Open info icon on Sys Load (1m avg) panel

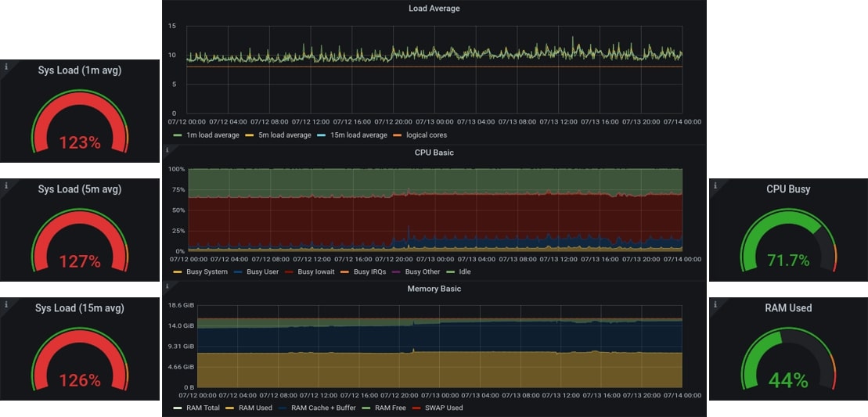pyautogui.click(x=6, y=67)
